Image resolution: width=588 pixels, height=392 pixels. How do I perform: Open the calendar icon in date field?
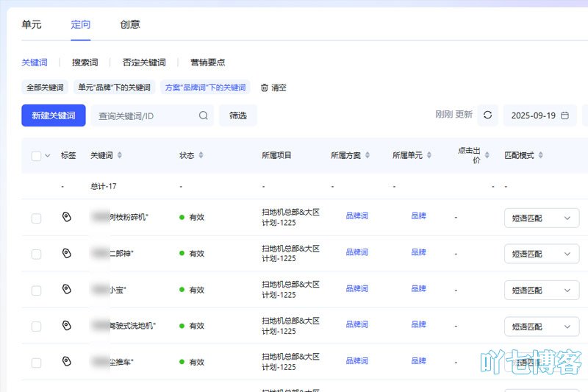point(564,115)
